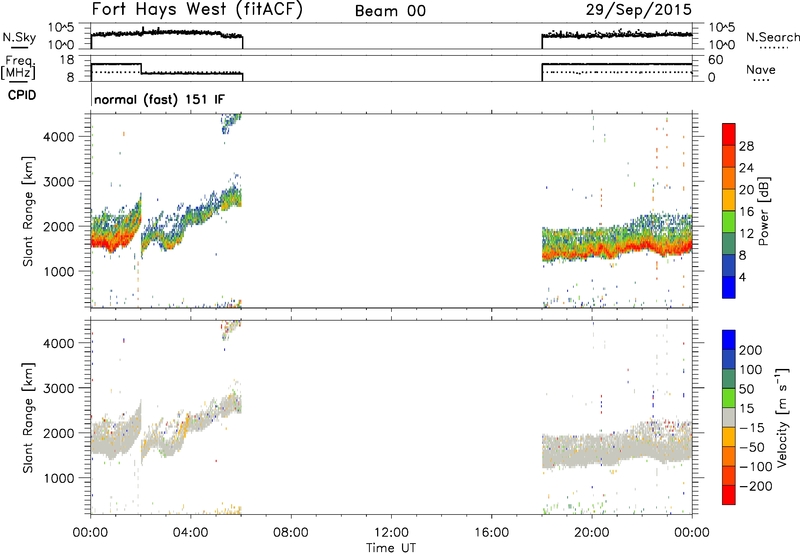Select the 18 tick on the frequency axis

point(65,60)
